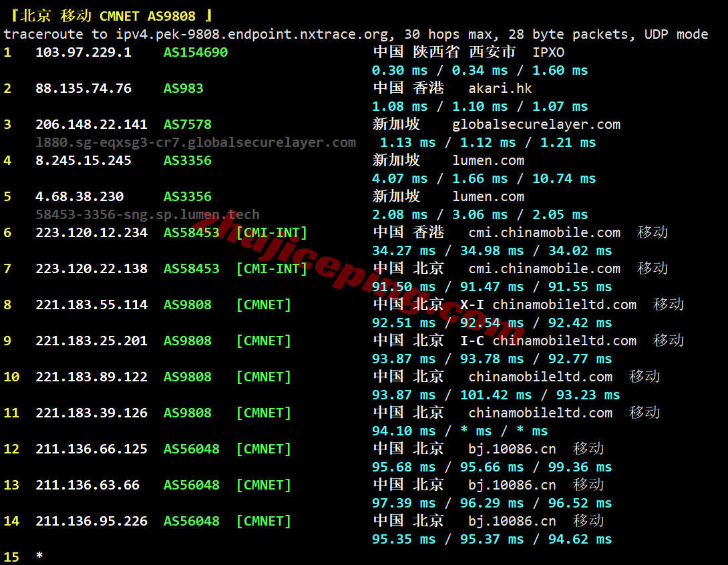Click hostname l880.sg-eqxsg3-cr7.globalsecurelayer.com
Viewport: 728px width, 565px height.
coord(196,142)
